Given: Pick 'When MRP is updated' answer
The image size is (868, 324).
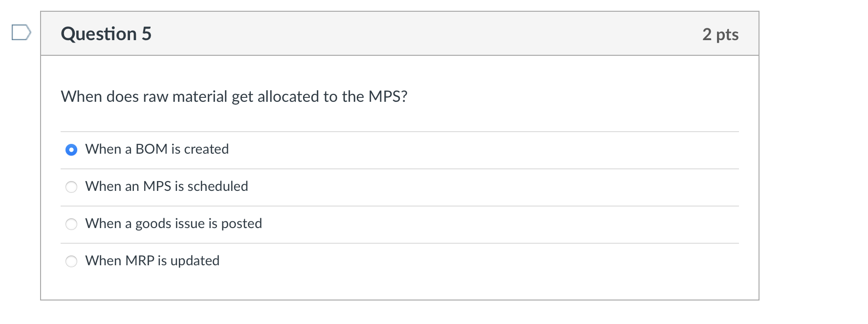Looking at the screenshot, I should pyautogui.click(x=71, y=261).
